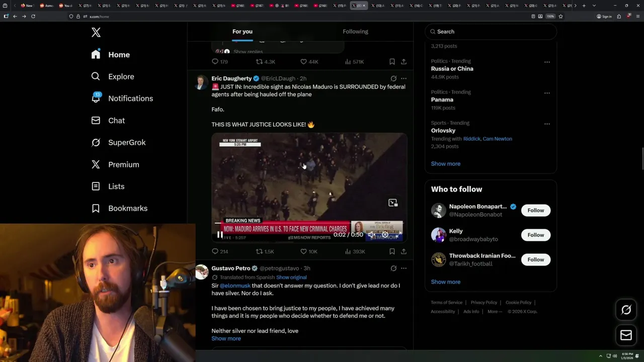Image resolution: width=644 pixels, height=362 pixels.
Task: View top post analytics (571K)
Action: click(x=354, y=62)
